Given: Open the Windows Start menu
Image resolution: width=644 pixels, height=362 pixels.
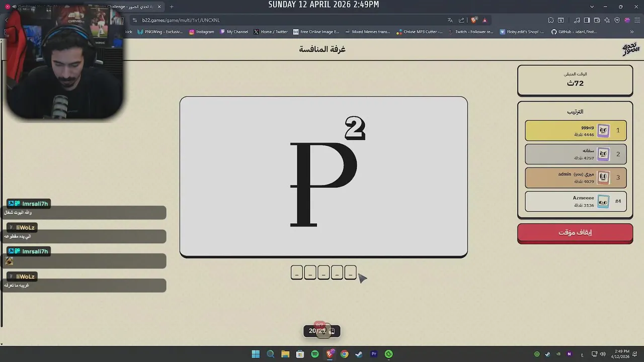Looking at the screenshot, I should coord(256,354).
